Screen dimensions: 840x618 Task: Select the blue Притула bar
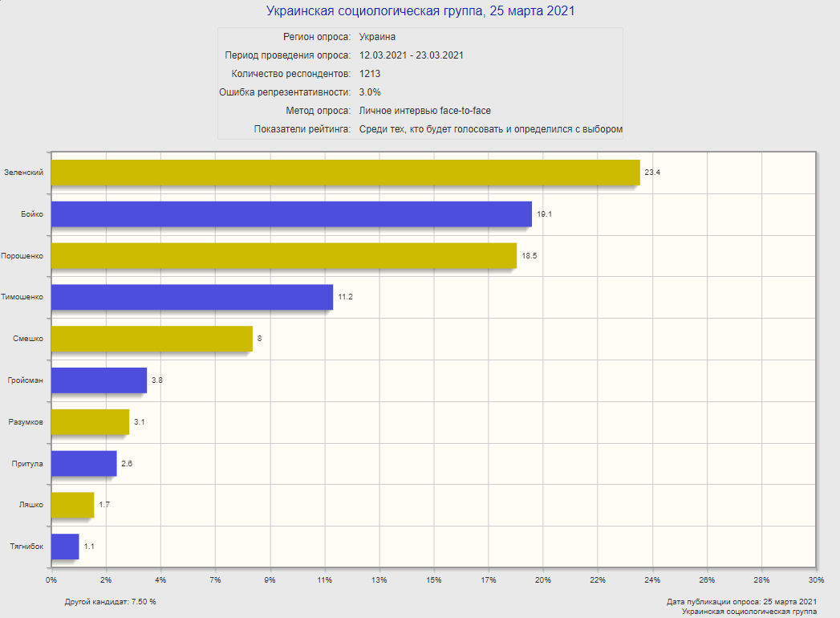point(83,464)
